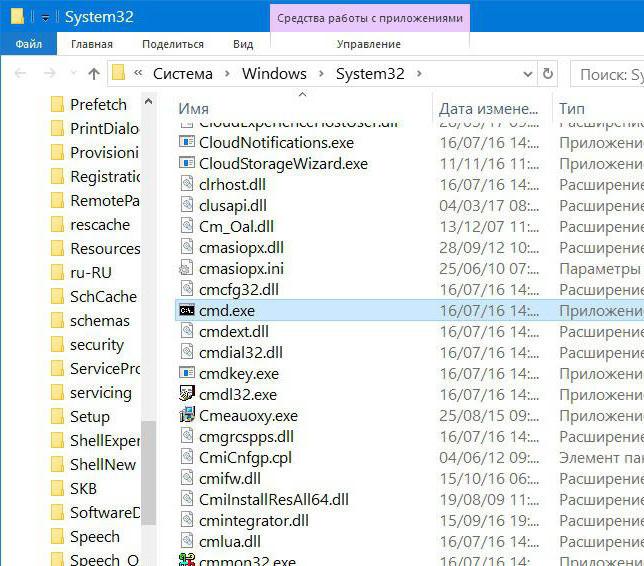Refresh the System32 folder view
644x566 pixels.
tap(547, 74)
